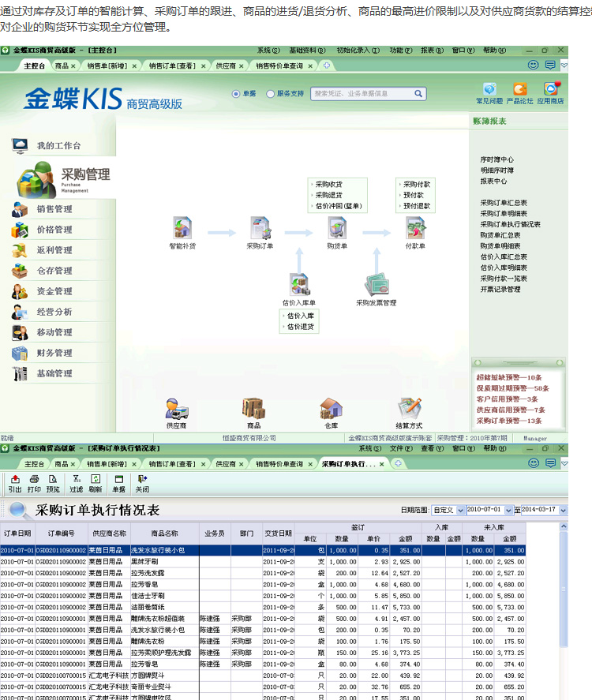
Task: Open 系统(S) menu in upper window
Action: [x=268, y=51]
